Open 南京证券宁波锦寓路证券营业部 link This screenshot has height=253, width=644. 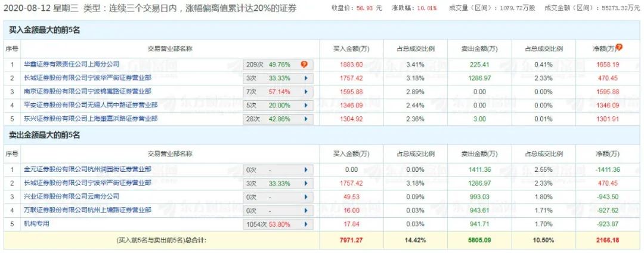pos(88,91)
